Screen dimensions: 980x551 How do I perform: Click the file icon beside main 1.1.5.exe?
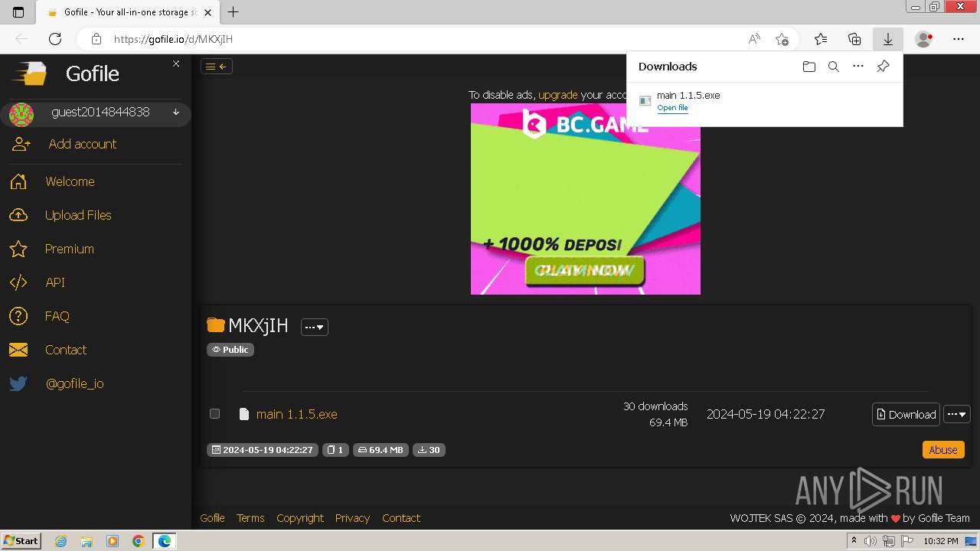(x=244, y=414)
